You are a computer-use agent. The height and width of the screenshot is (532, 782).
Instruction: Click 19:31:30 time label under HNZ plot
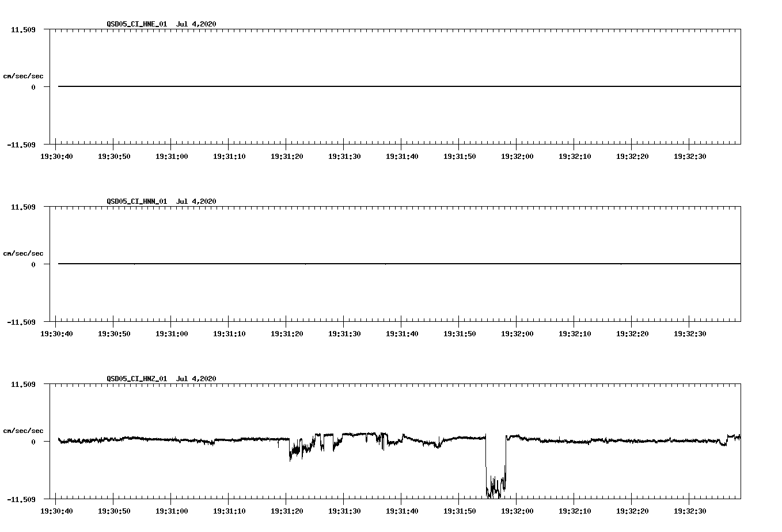coord(344,511)
